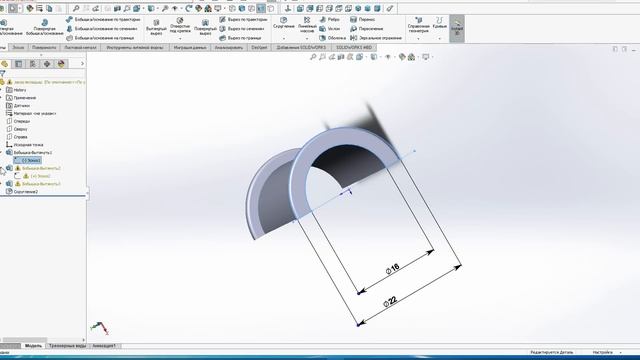
Task: Select the Rib tool (Ребро)
Action: [329, 19]
